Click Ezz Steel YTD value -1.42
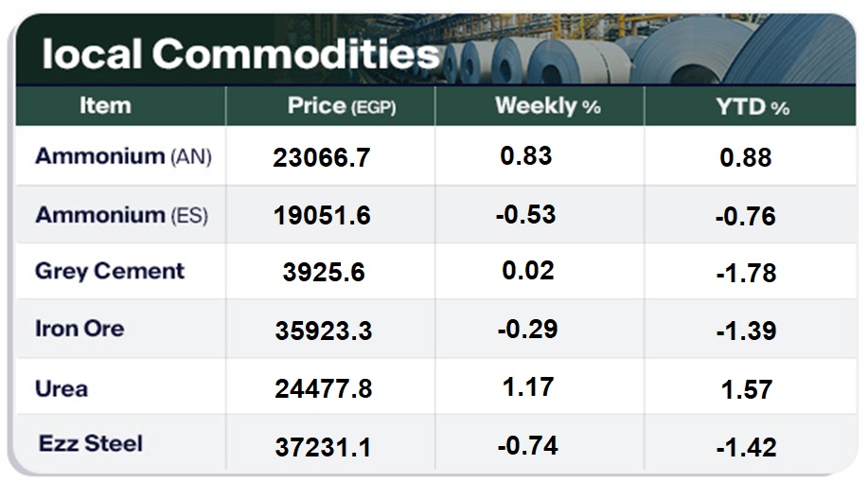Viewport: 868px width, 501px height. pos(746,447)
